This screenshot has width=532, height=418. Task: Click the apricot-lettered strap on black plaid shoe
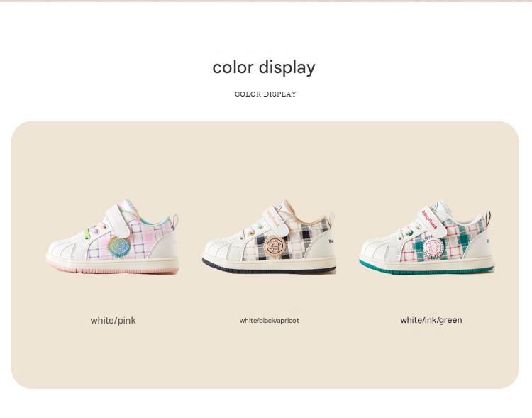coord(277,221)
